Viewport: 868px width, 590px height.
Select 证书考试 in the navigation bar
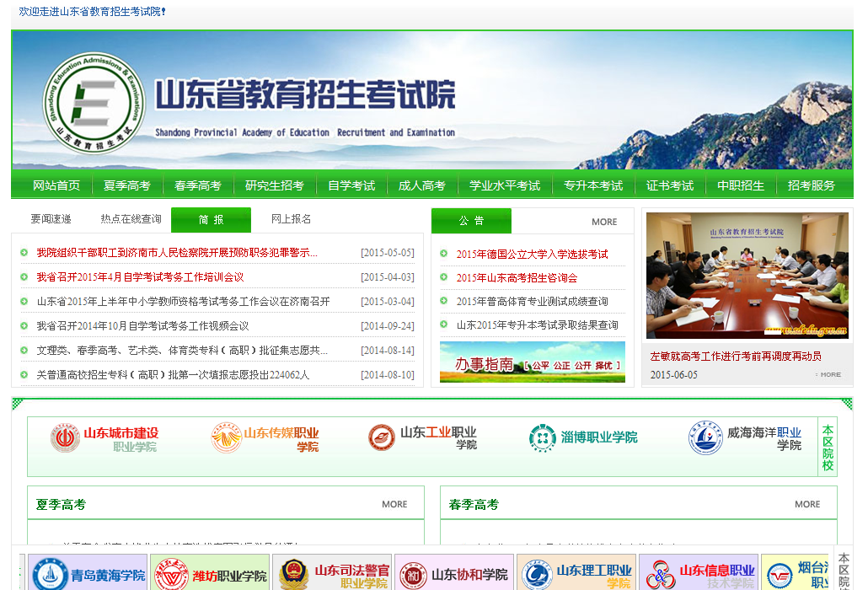(670, 185)
